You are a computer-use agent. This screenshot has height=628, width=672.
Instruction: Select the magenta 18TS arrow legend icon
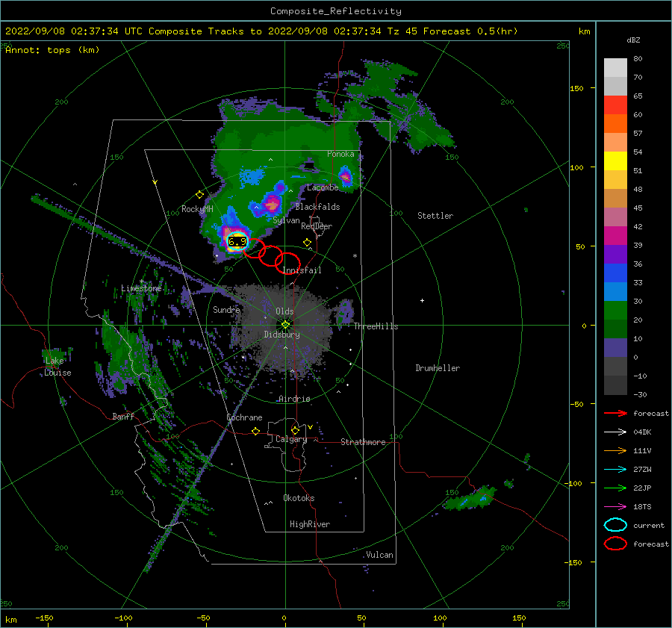pos(615,507)
